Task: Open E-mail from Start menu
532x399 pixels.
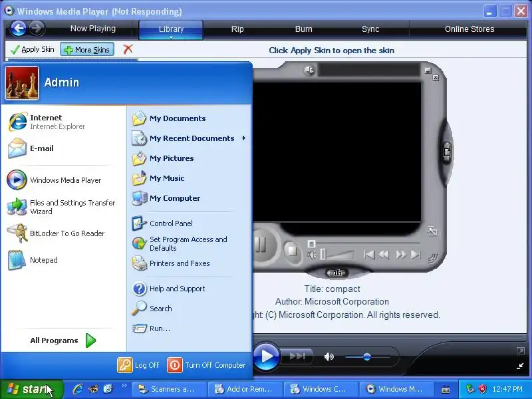Action: point(31,148)
